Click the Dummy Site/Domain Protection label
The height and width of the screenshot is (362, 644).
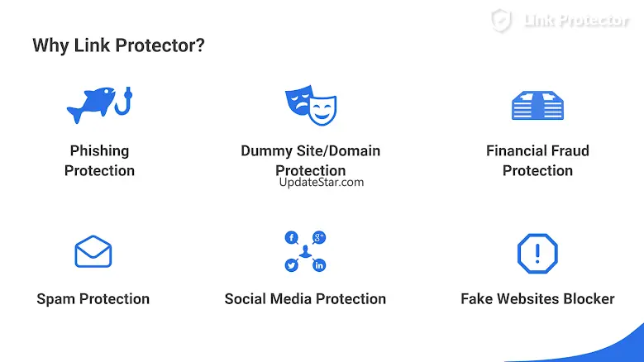(x=310, y=160)
